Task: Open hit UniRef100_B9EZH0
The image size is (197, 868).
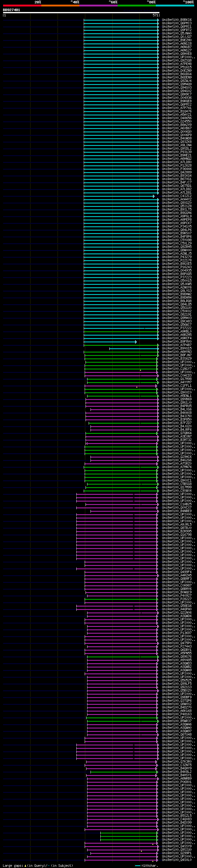Action: click(177, 40)
